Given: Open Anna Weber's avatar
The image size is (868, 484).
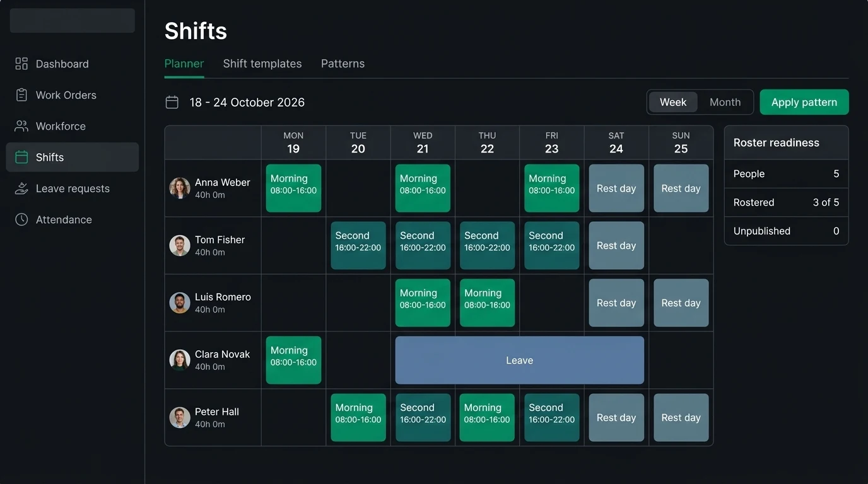Looking at the screenshot, I should point(180,188).
